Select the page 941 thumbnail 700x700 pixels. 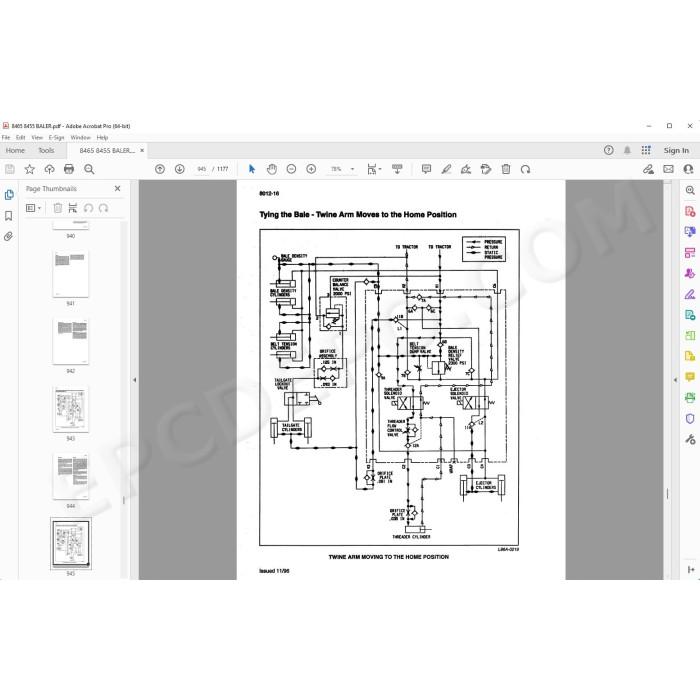tap(71, 274)
